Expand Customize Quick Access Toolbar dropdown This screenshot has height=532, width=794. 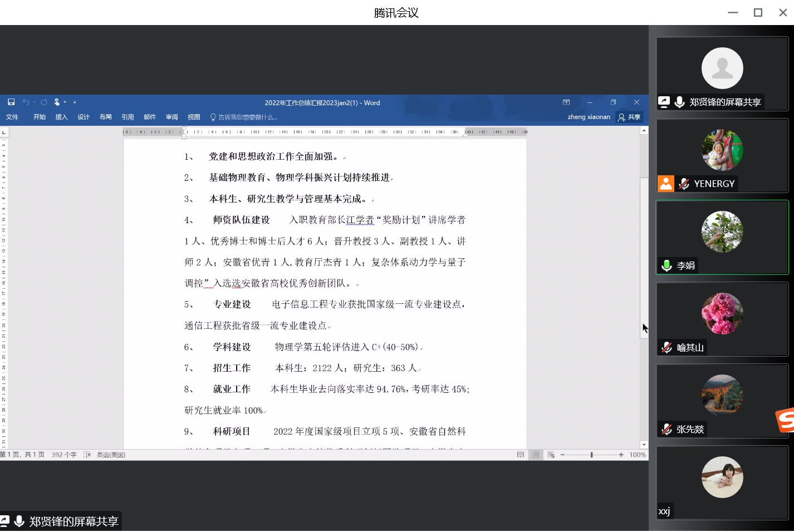[75, 102]
